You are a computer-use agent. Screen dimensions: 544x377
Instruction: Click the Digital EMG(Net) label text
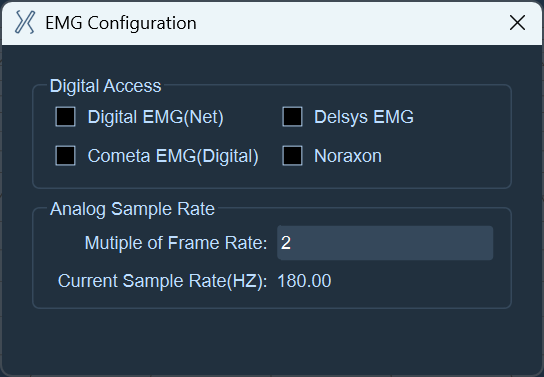point(155,117)
